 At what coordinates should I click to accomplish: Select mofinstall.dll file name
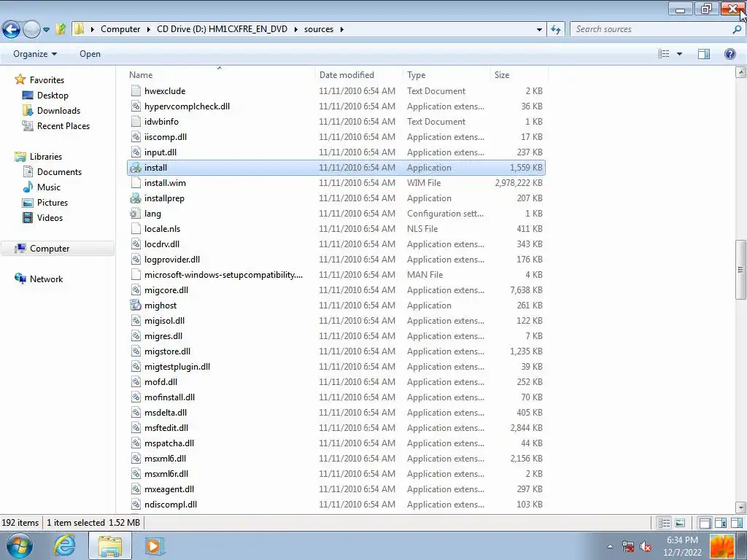point(169,397)
